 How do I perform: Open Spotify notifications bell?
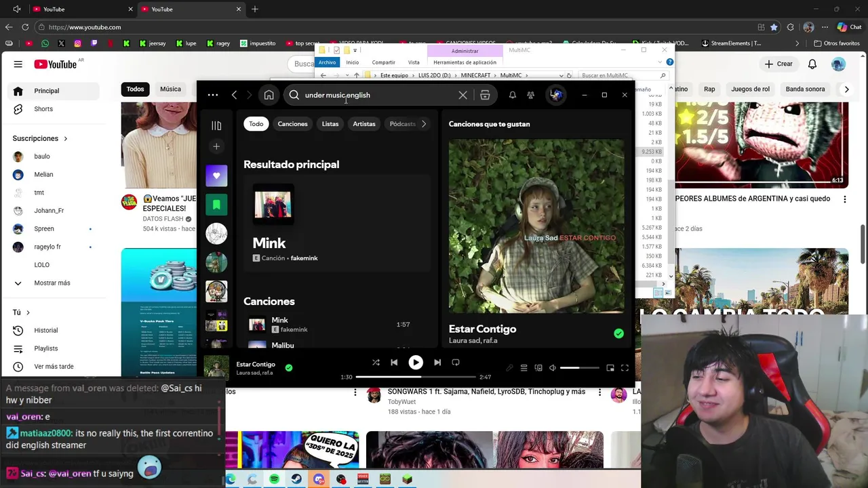tap(513, 95)
